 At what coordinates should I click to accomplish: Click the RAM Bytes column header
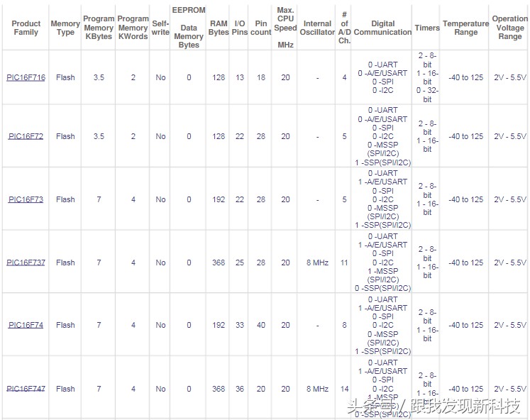[x=219, y=28]
